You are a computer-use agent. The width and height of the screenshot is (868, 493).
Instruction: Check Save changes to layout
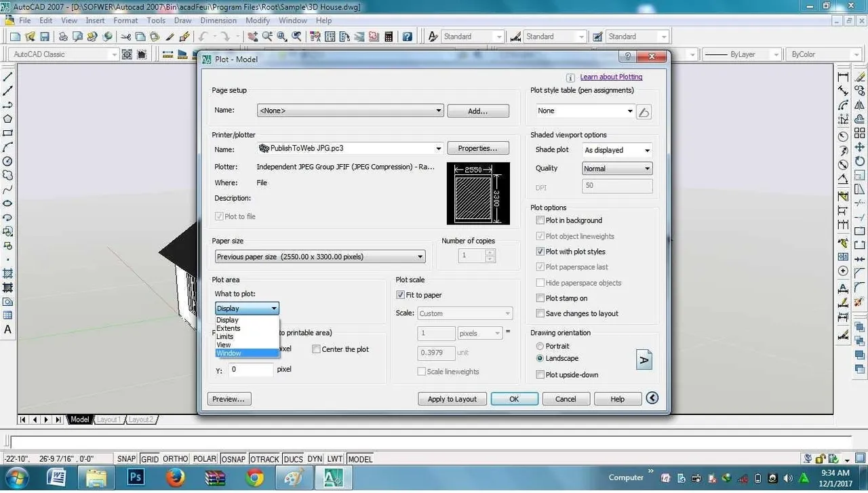540,314
